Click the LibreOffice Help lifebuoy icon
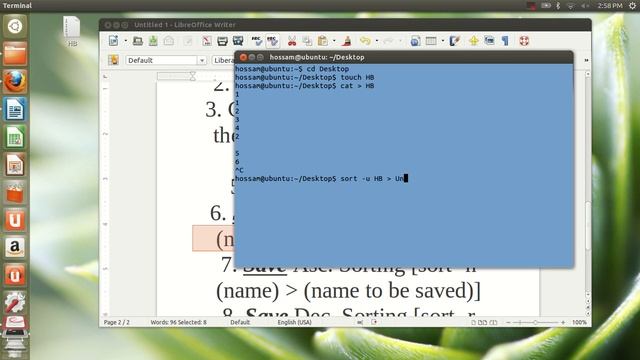 click(524, 41)
